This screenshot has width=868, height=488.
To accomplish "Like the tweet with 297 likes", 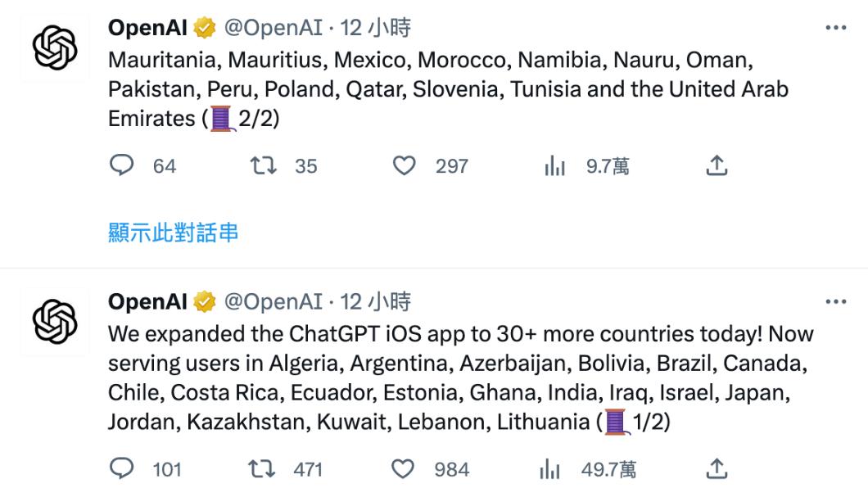I will tap(405, 166).
